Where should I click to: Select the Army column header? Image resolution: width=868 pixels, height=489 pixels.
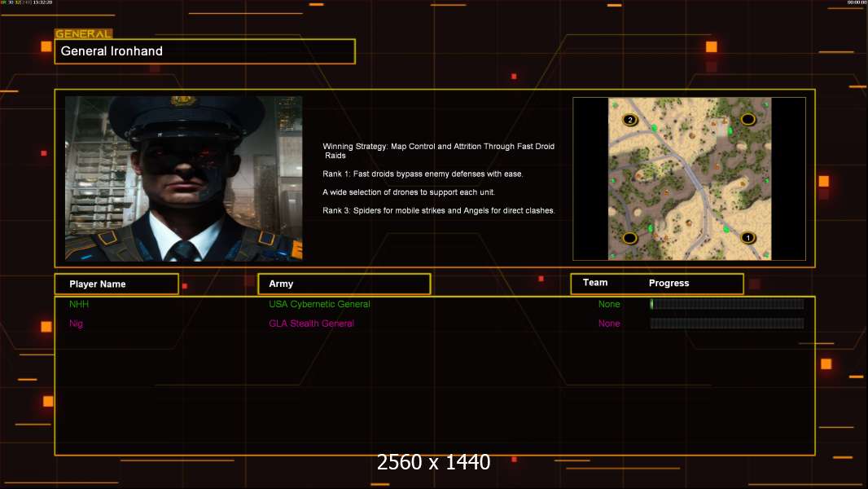(344, 284)
